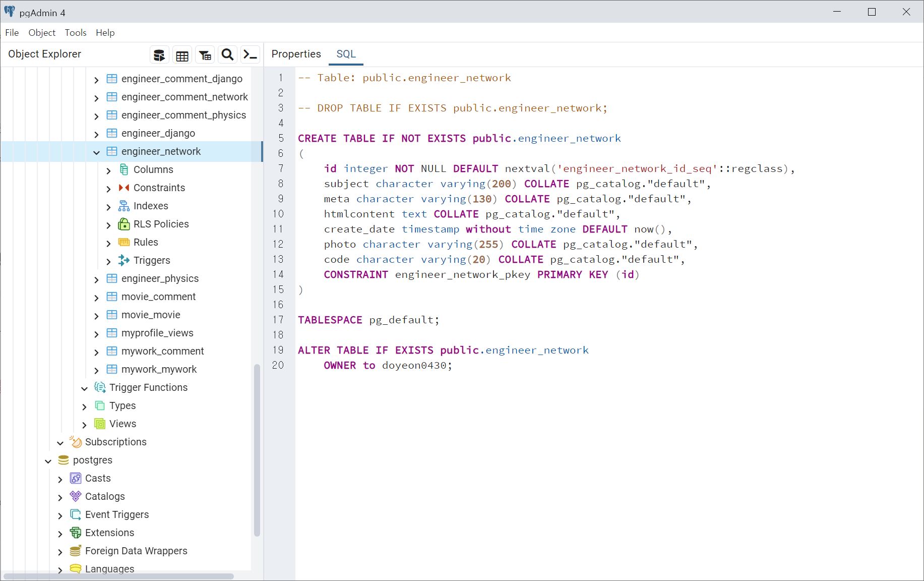
Task: Click the engineer_comment_physics table icon
Action: coord(112,115)
